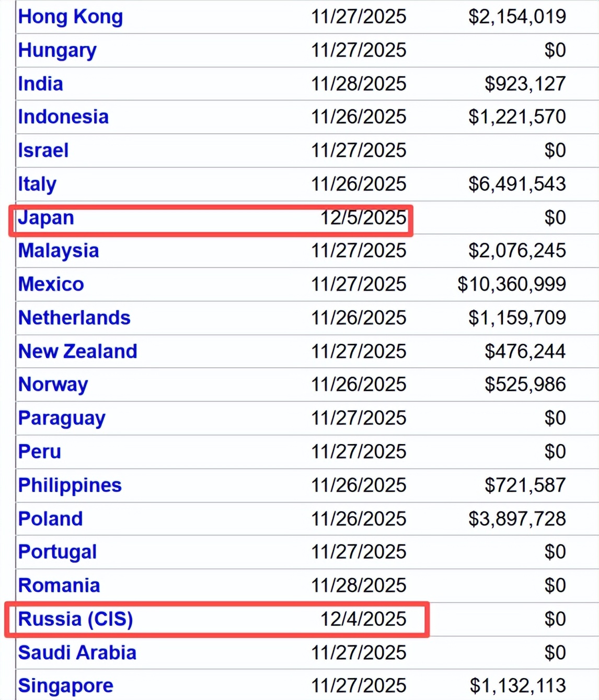Open the Portugal country link

57,552
